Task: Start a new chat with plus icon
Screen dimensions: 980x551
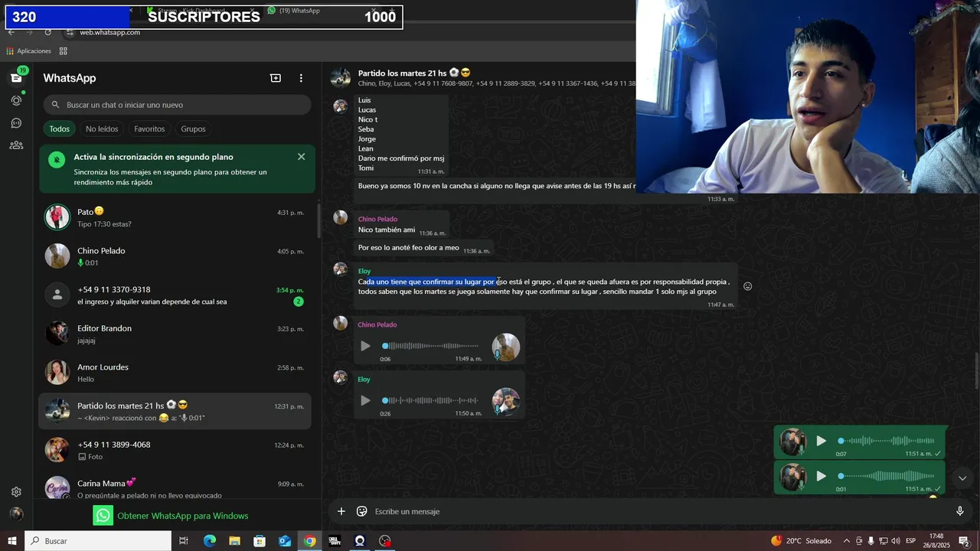Action: tap(276, 78)
